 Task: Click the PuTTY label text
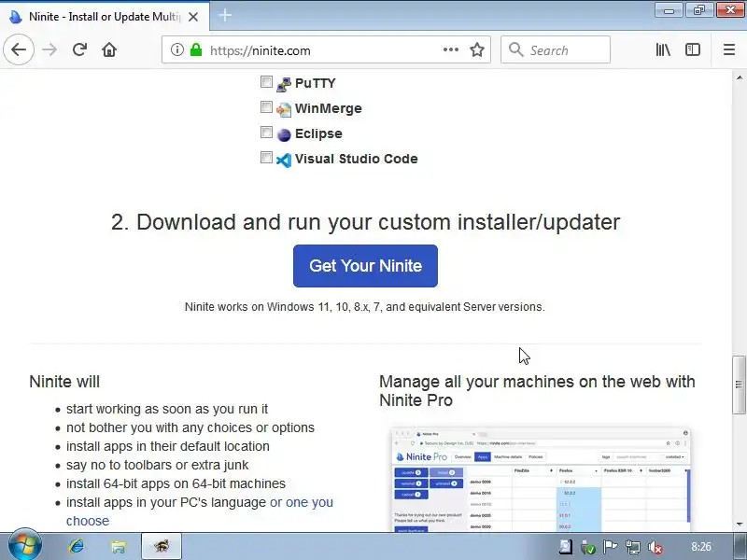point(316,83)
